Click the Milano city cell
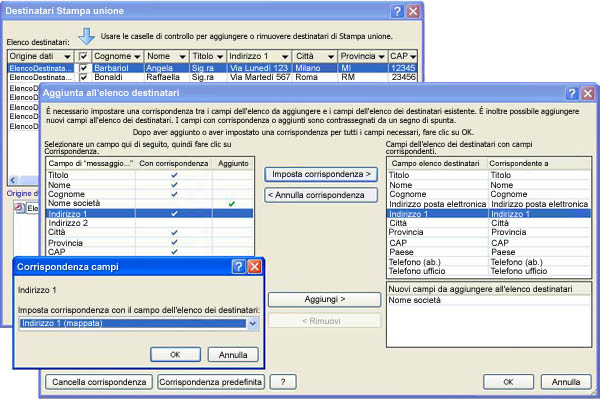Viewport: 600px width, 399px height. [x=315, y=68]
